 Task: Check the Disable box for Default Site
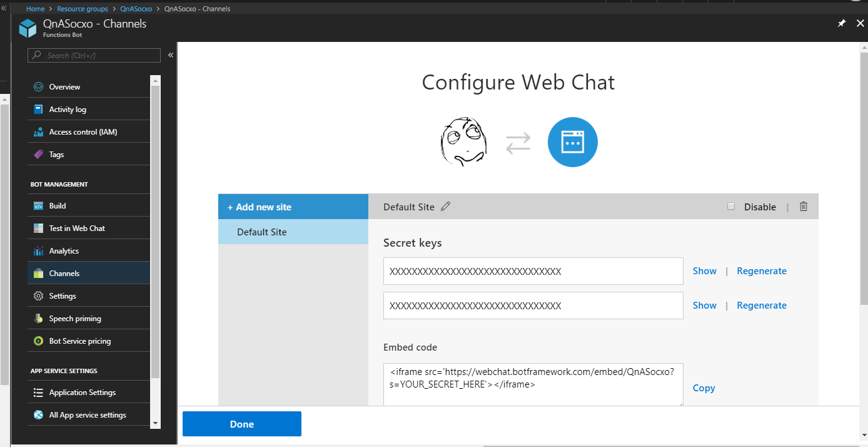click(x=731, y=206)
